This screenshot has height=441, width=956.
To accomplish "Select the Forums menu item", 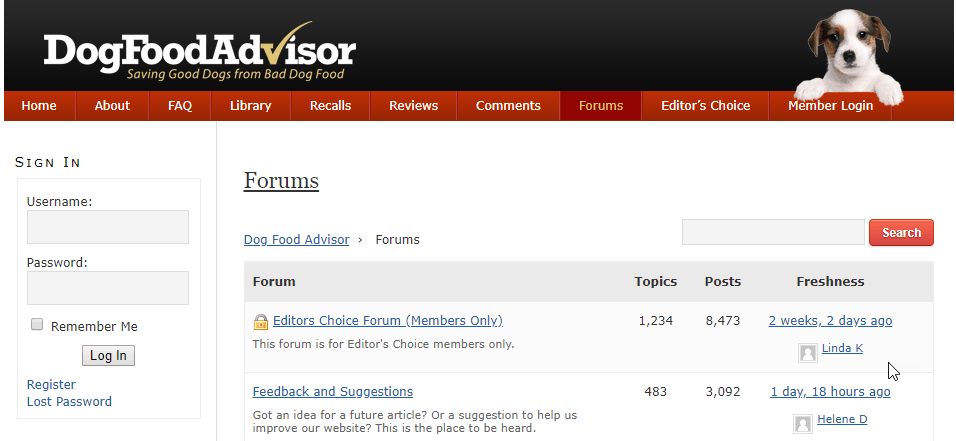I will pyautogui.click(x=601, y=106).
